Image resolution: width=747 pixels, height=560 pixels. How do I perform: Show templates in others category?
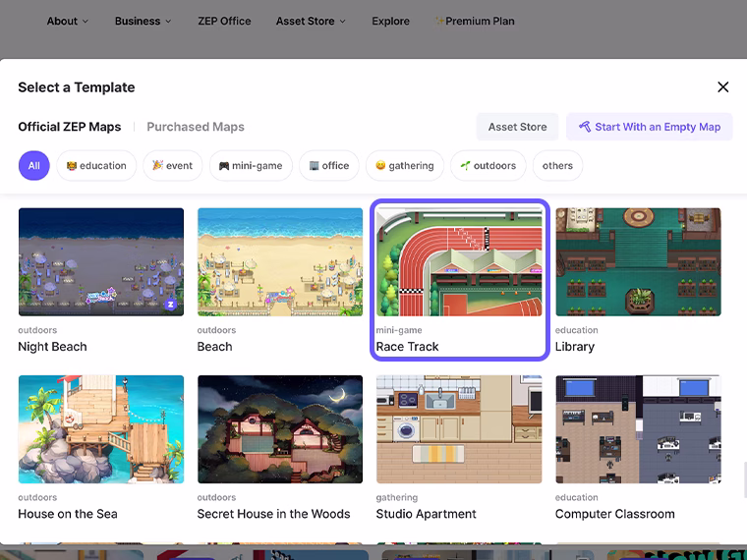click(557, 166)
